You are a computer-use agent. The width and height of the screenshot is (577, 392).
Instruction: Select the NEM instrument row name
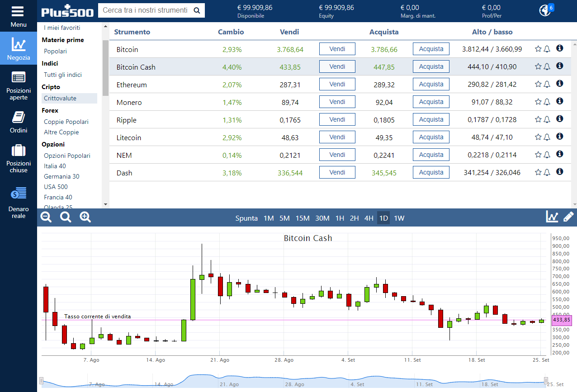click(x=124, y=155)
